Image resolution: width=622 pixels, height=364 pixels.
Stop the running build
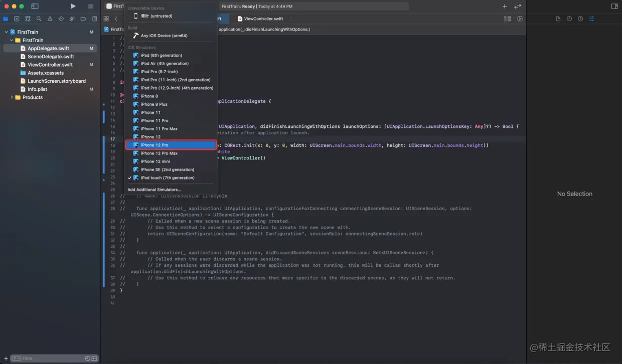tap(90, 6)
